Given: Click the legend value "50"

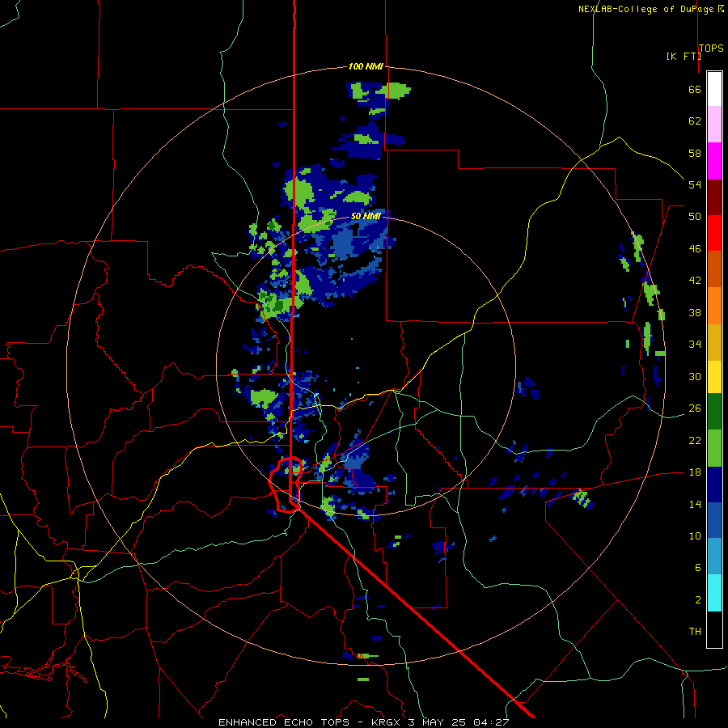Looking at the screenshot, I should point(695,217).
